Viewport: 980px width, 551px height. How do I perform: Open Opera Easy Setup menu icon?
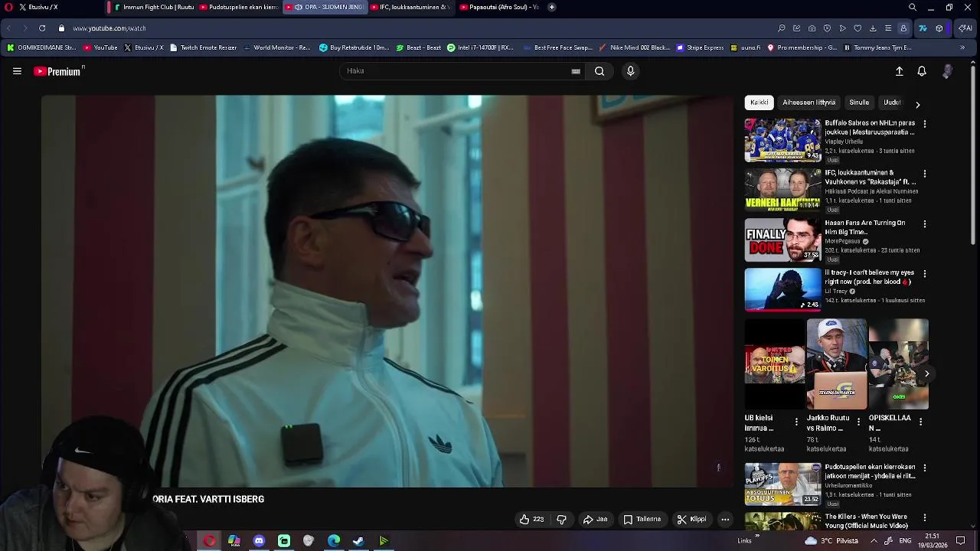coord(888,28)
